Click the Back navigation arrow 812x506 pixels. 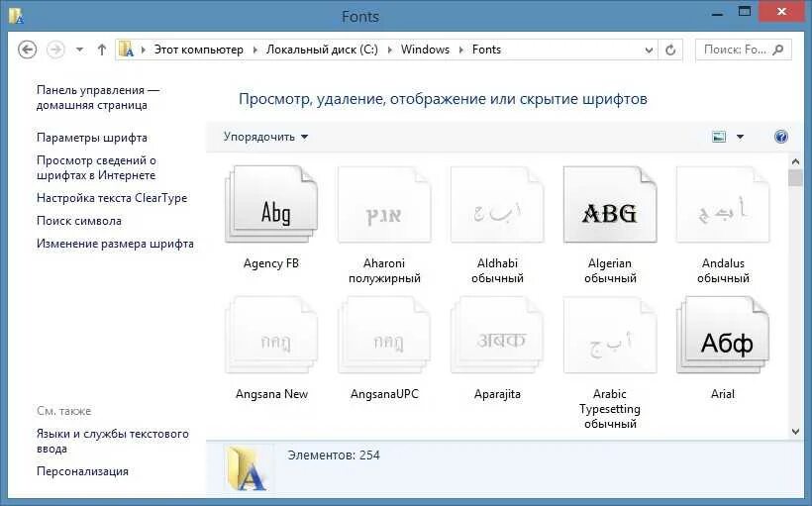[27, 50]
